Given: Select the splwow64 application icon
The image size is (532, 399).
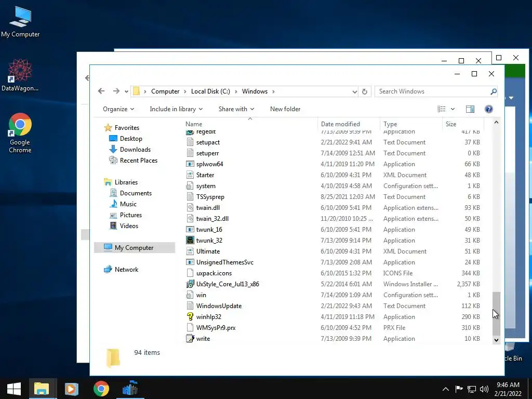Looking at the screenshot, I should [190, 164].
